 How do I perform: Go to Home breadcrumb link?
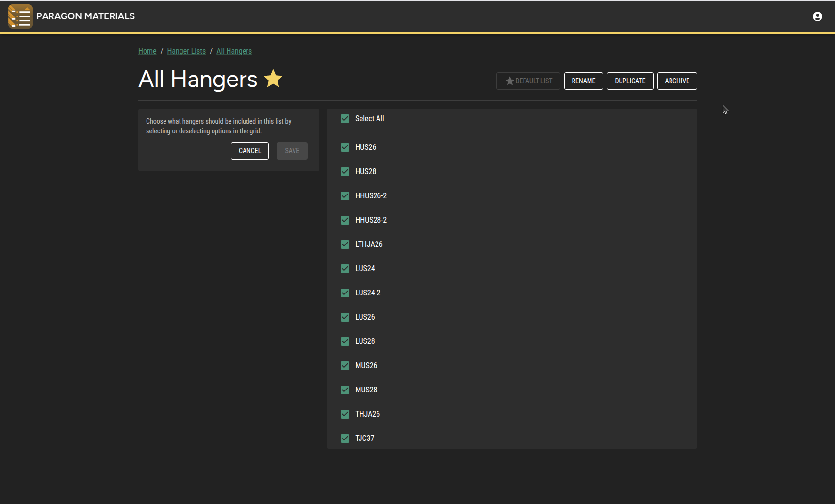tap(147, 51)
